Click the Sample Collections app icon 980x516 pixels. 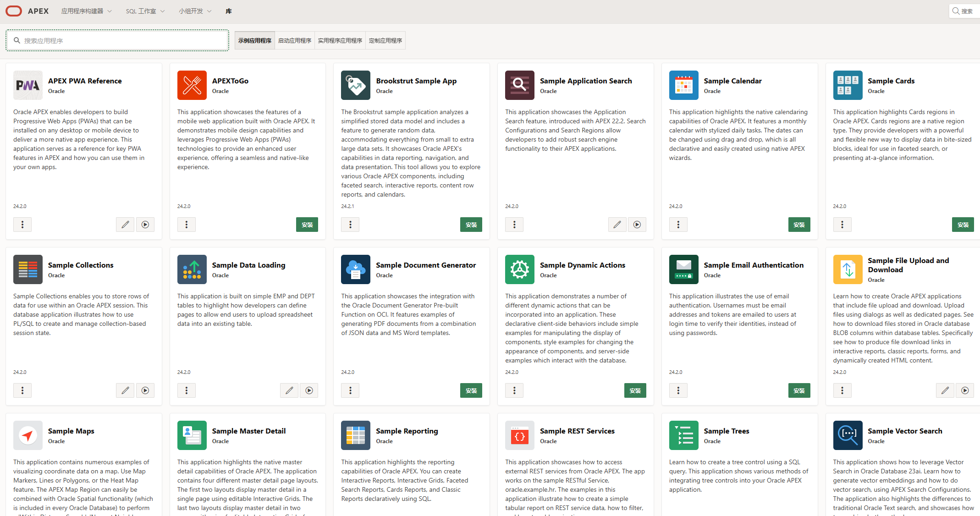coord(28,269)
